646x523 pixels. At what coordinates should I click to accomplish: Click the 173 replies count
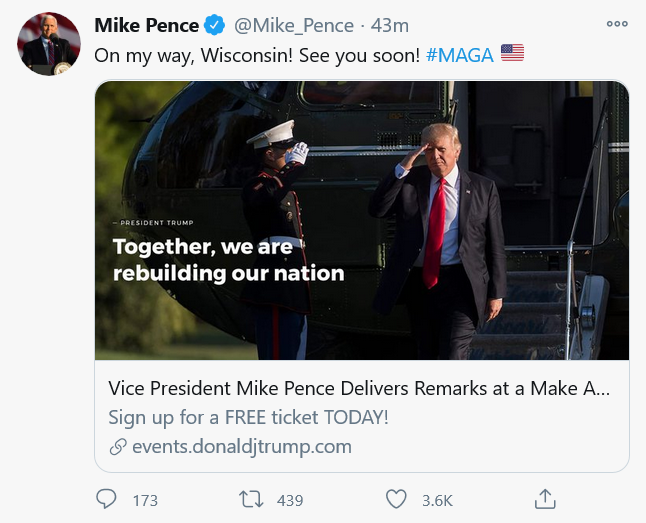coord(145,501)
